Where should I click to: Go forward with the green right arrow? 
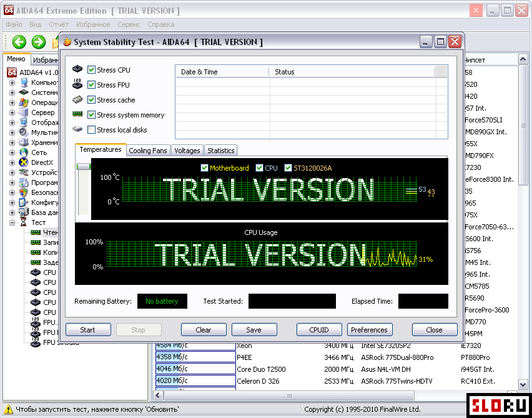[x=39, y=42]
